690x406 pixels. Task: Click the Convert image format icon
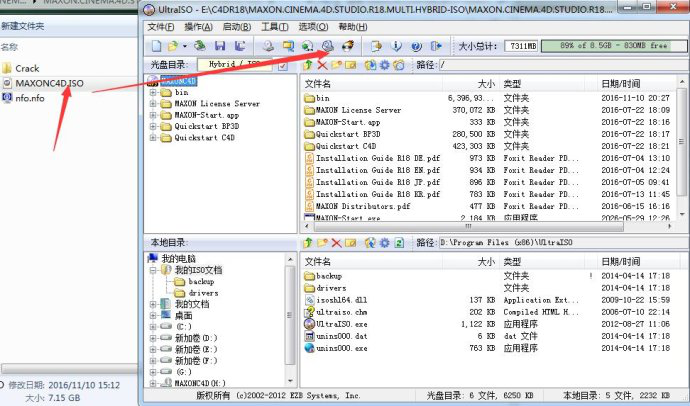pos(308,46)
